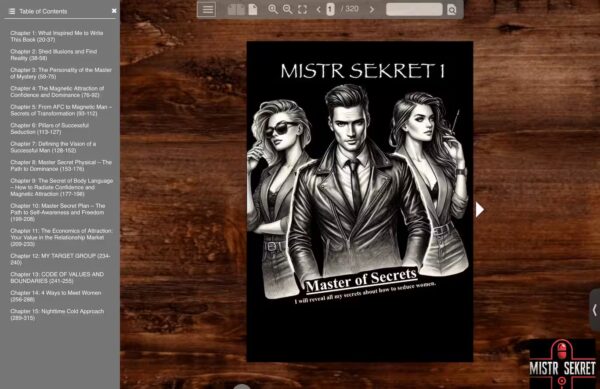Open Chapter 7: Defining the Vision
600x389 pixels.
[53, 147]
